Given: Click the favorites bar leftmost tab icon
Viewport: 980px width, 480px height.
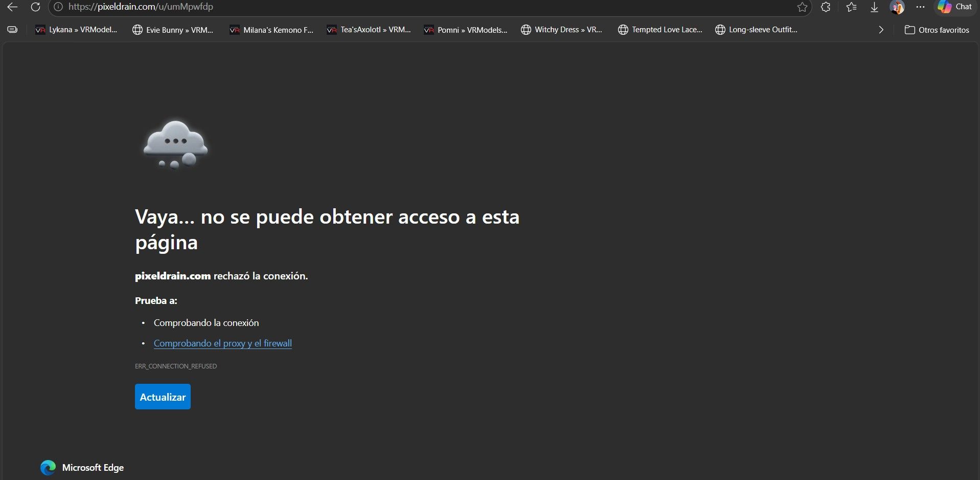Looking at the screenshot, I should pos(12,30).
